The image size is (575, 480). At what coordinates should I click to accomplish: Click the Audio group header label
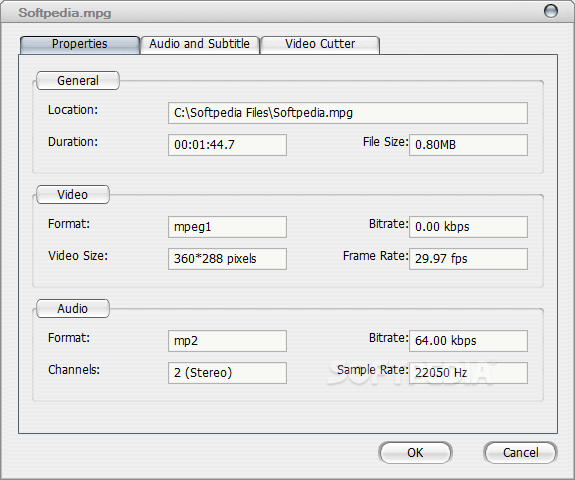(x=73, y=309)
